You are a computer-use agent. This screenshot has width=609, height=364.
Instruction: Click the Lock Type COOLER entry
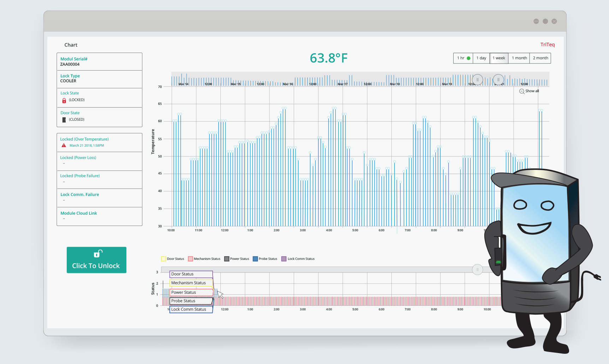[x=99, y=79]
